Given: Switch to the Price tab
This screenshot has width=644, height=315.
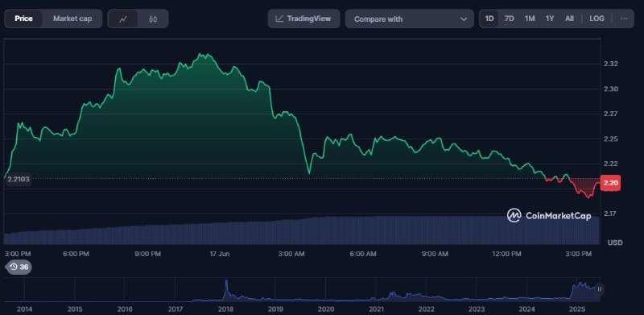Looking at the screenshot, I should [x=23, y=19].
